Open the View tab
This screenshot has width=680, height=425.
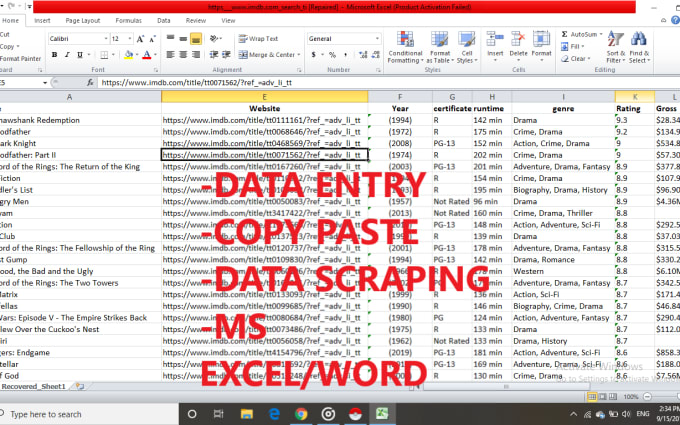point(228,20)
